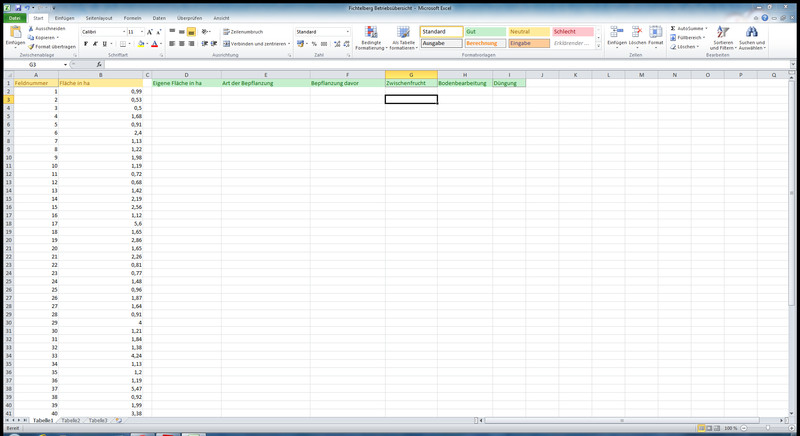This screenshot has height=436, width=800.
Task: Toggle underline formatting
Action: [104, 44]
